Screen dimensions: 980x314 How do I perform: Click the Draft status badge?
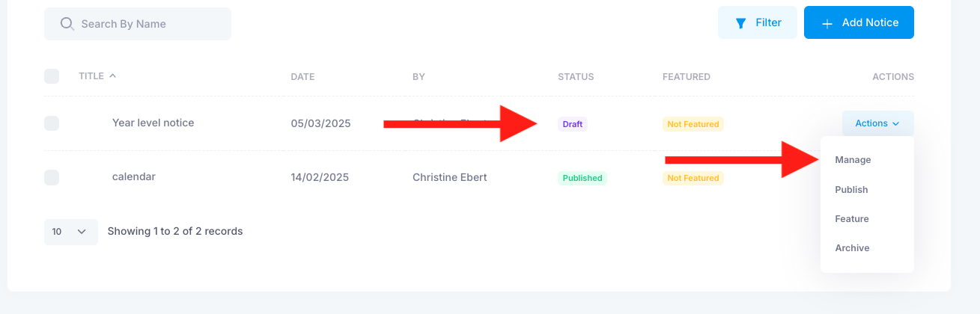click(x=572, y=124)
